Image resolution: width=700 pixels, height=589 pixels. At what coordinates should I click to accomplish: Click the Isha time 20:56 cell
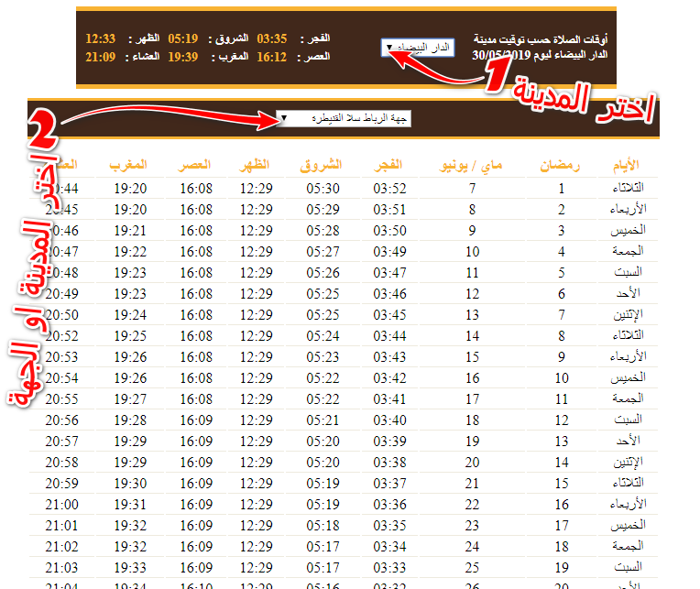click(x=61, y=420)
